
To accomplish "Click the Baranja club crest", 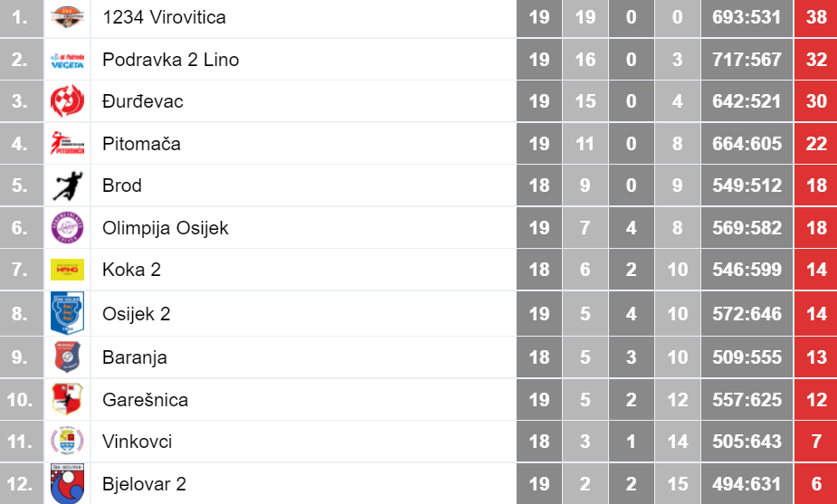I will (67, 357).
